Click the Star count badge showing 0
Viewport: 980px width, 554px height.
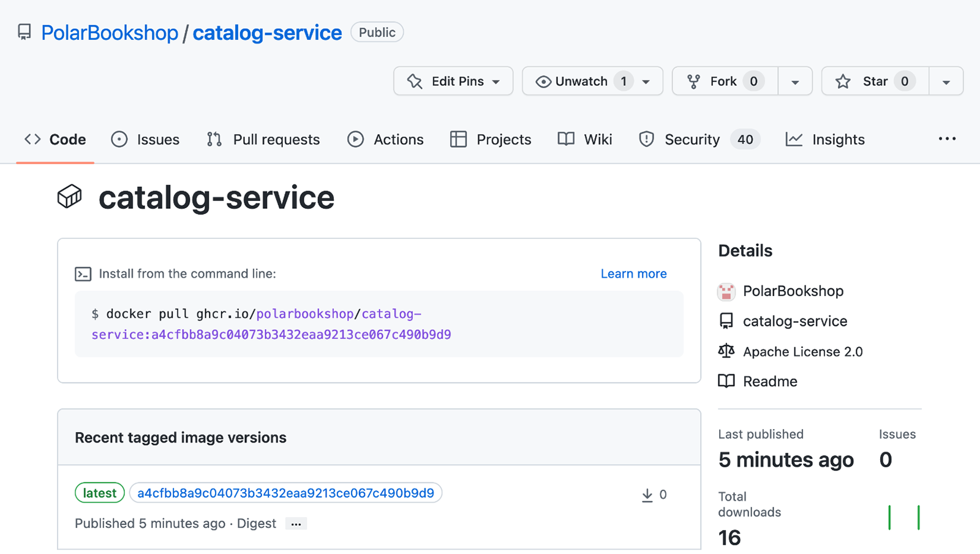pyautogui.click(x=905, y=81)
